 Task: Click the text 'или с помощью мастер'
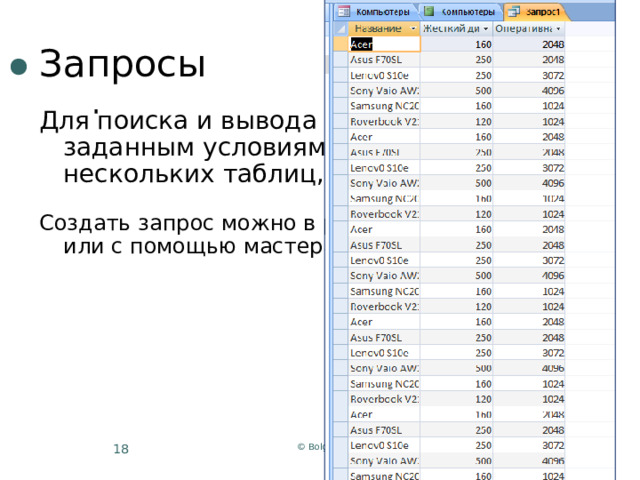tap(193, 247)
